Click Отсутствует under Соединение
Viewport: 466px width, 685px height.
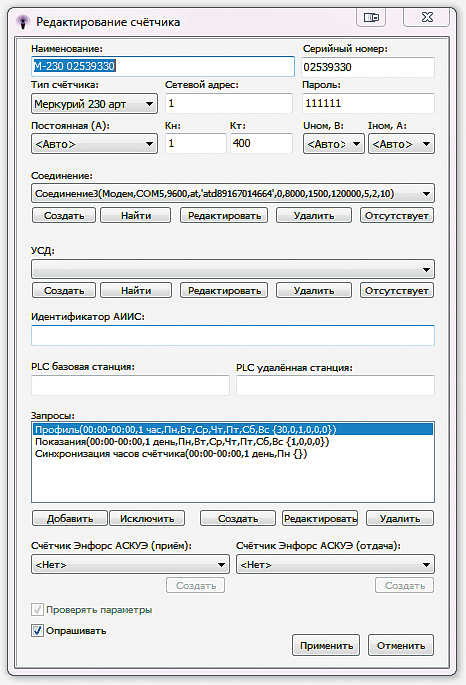coord(397,215)
